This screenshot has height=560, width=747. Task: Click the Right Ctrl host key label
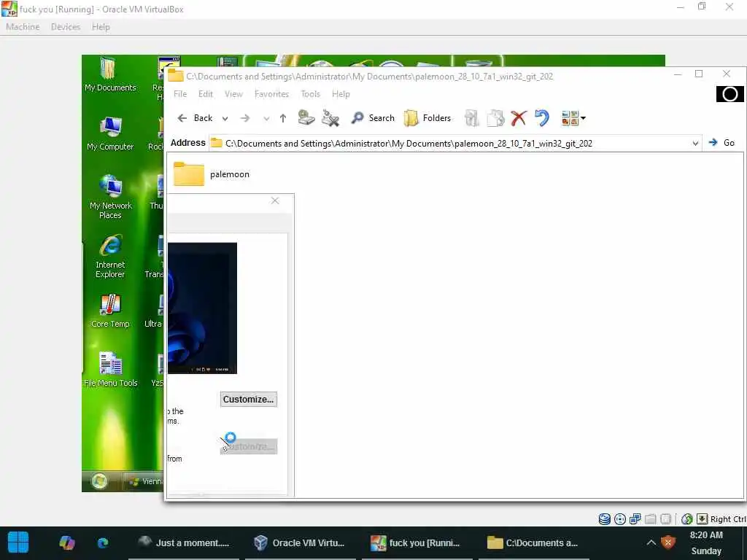(x=728, y=519)
